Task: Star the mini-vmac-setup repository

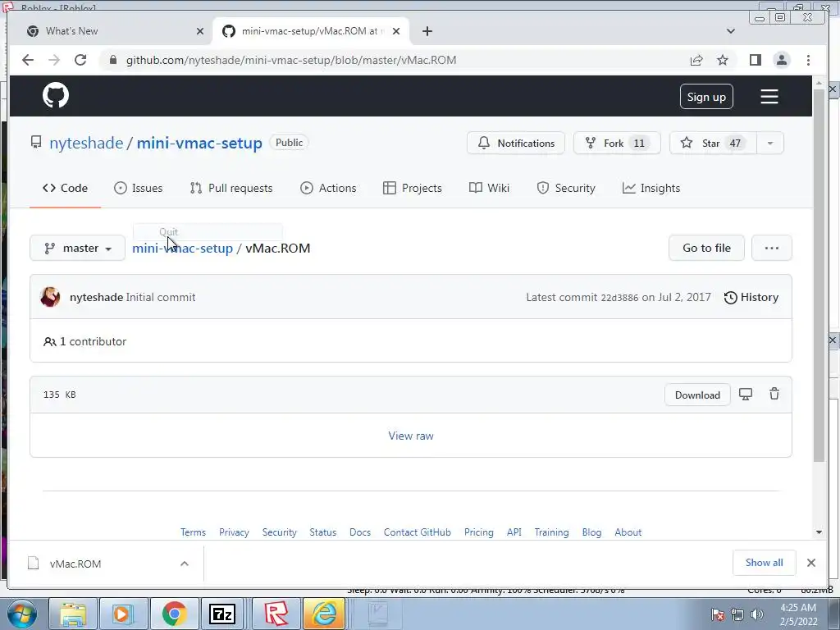Action: [713, 143]
